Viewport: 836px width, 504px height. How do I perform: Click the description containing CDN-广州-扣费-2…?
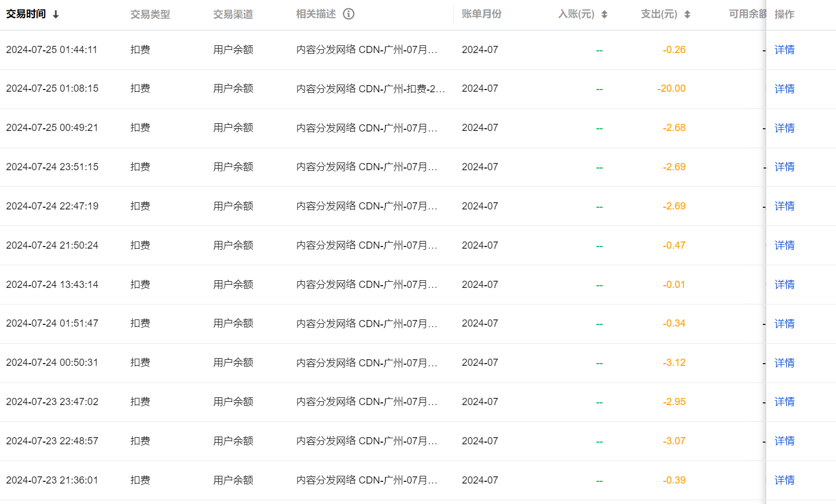[x=371, y=88]
